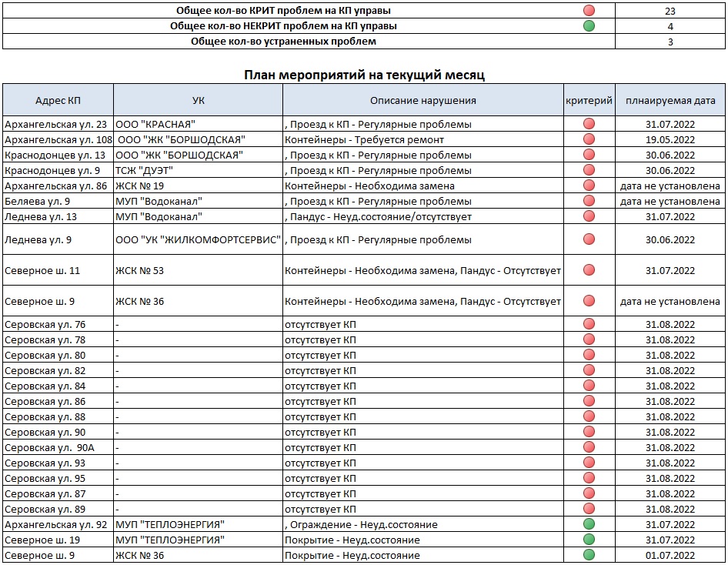Image resolution: width=728 pixels, height=565 pixels.
Task: Select the 19.05.2022 planned date cell
Action: pyautogui.click(x=670, y=139)
